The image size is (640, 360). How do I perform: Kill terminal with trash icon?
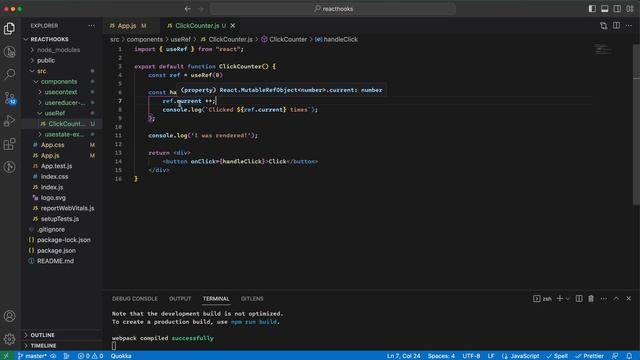[x=591, y=299]
